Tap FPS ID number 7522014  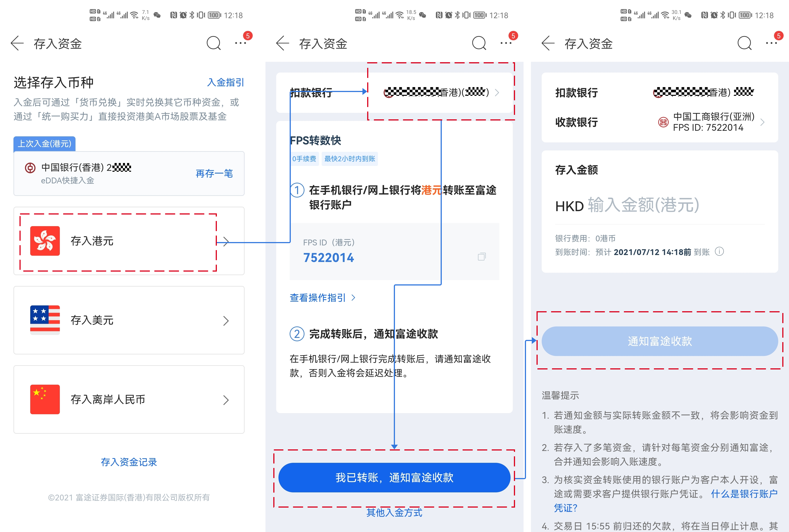click(328, 258)
